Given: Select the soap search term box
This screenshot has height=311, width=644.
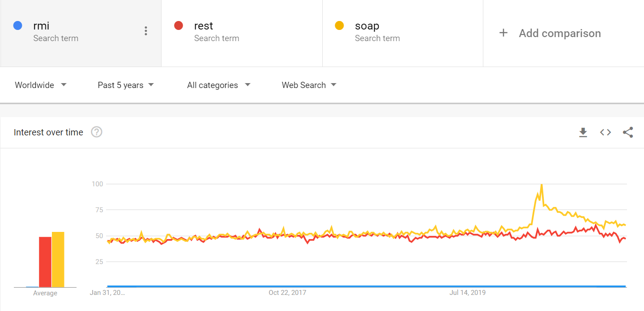Looking at the screenshot, I should click(x=403, y=33).
